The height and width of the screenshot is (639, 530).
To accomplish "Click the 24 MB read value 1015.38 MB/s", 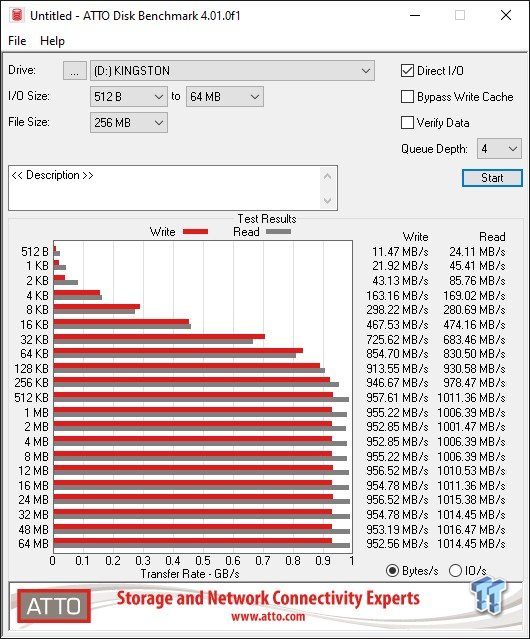I will pos(471,500).
